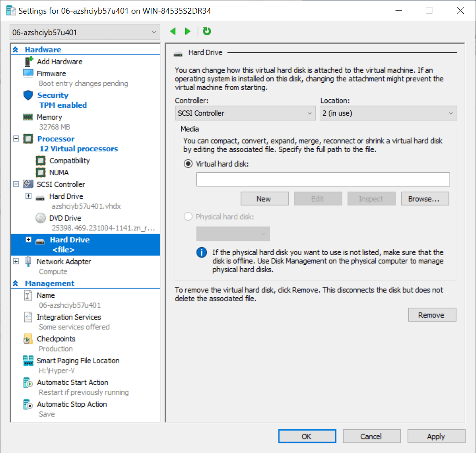Image resolution: width=476 pixels, height=453 pixels.
Task: Select Checkpoints in the tree
Action: [56, 339]
